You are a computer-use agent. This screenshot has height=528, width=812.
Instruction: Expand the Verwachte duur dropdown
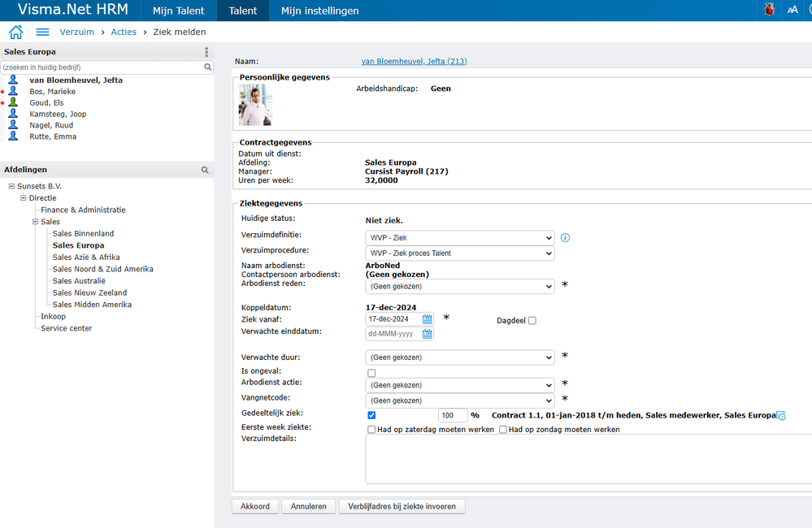(460, 357)
